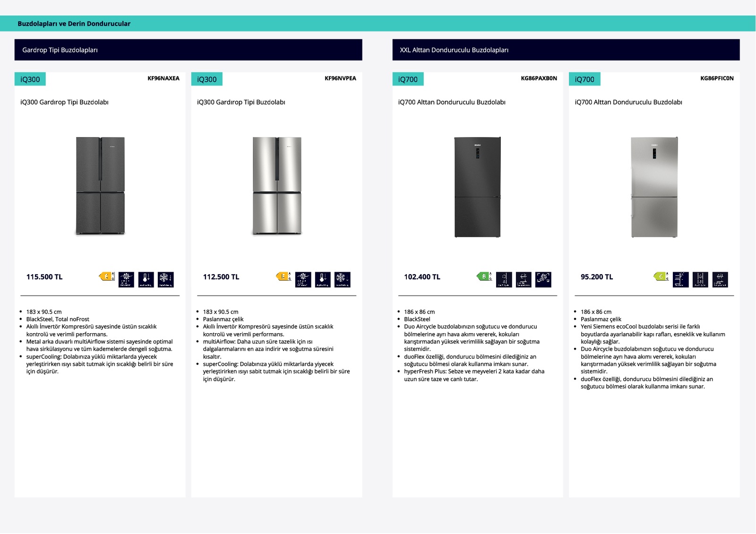The image size is (756, 534).
Task: Select Paslanmaz çelik on the KG86PFIC0N card
Action: point(601,319)
